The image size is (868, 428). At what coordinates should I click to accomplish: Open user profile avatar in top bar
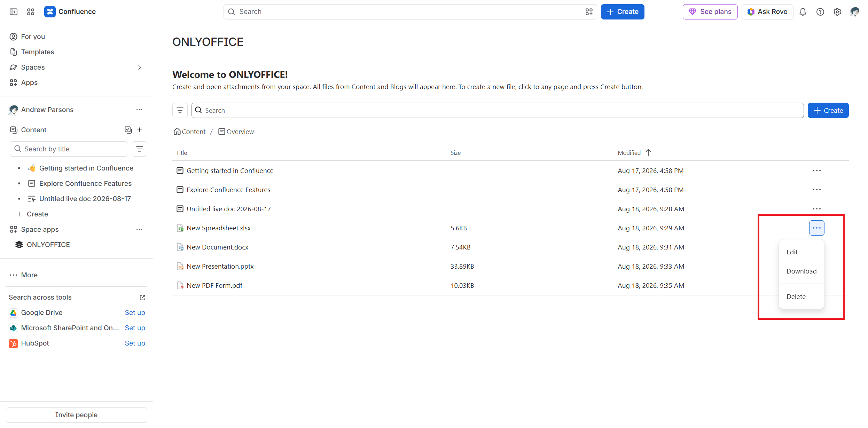click(x=855, y=12)
